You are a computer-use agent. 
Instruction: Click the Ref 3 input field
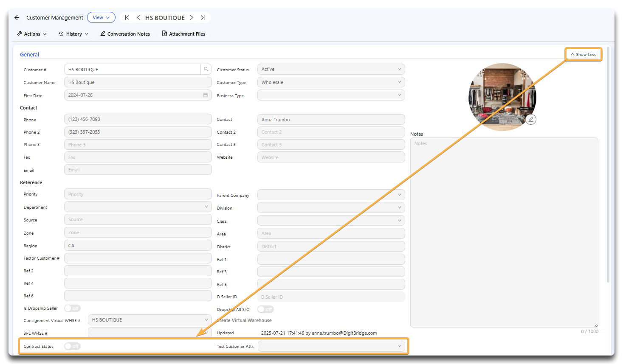[x=331, y=272]
